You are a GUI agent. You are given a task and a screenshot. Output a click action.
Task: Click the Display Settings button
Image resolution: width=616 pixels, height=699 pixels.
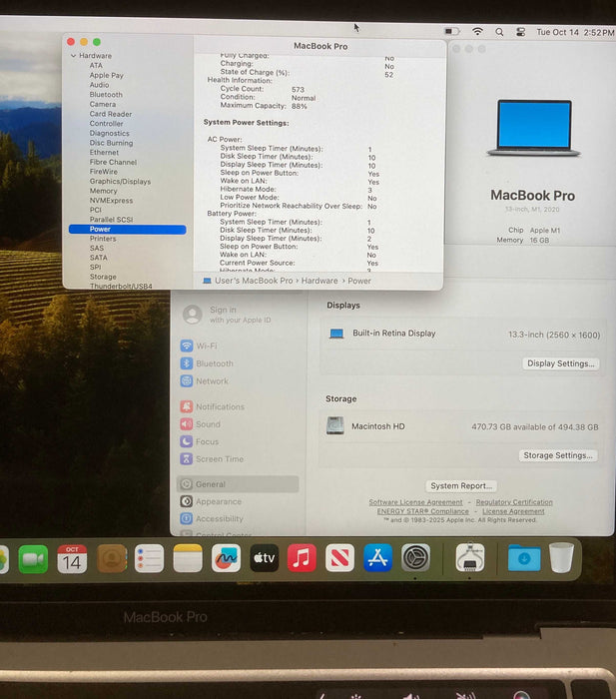pos(561,363)
